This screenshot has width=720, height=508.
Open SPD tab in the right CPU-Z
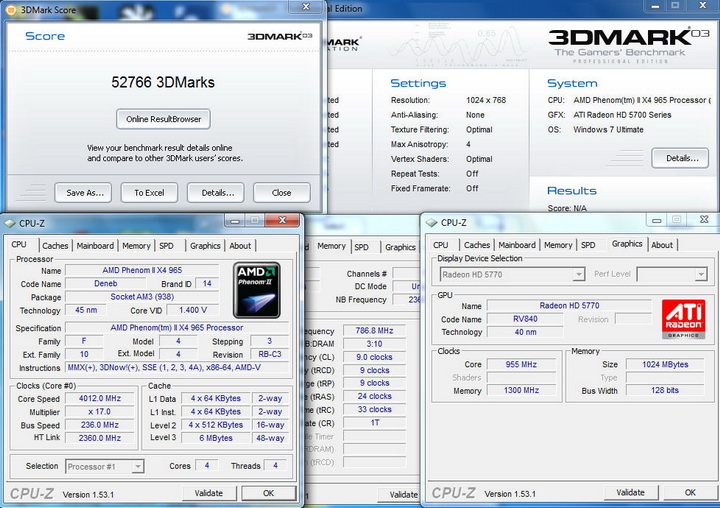(588, 245)
